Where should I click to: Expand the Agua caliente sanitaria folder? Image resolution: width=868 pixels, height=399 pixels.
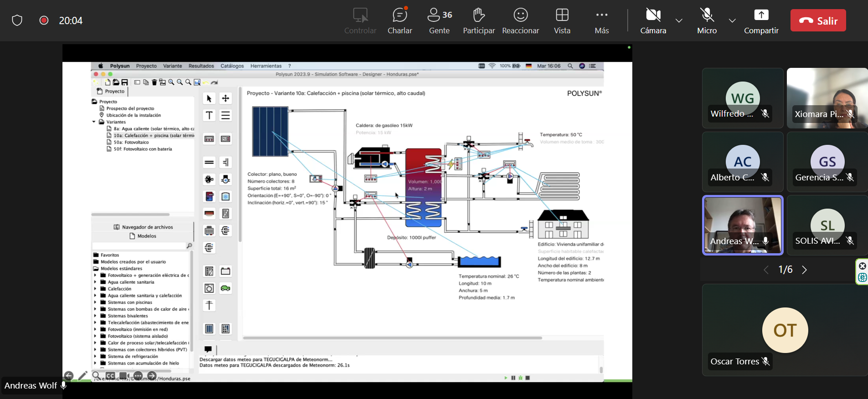pos(95,282)
